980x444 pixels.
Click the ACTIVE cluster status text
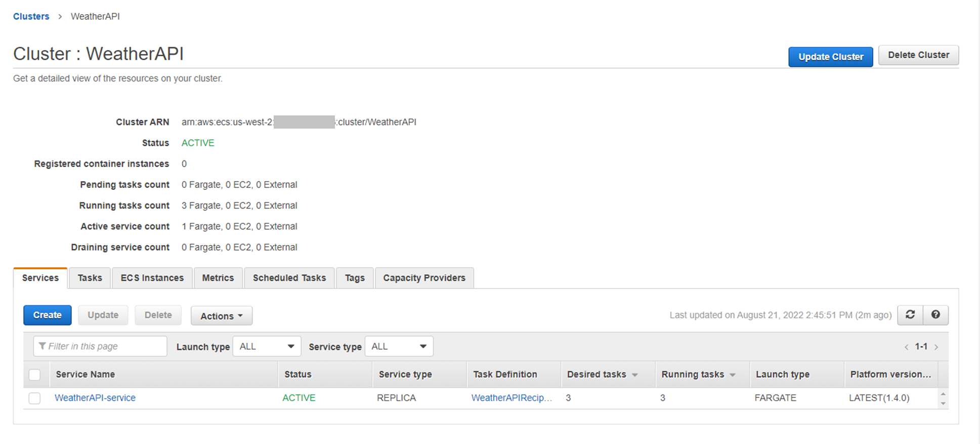coord(198,143)
